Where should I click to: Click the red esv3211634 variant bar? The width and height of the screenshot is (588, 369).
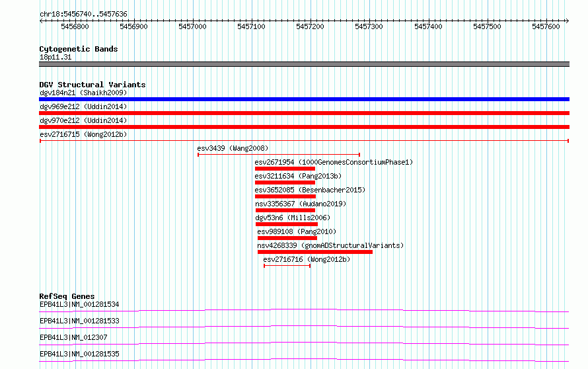point(285,183)
